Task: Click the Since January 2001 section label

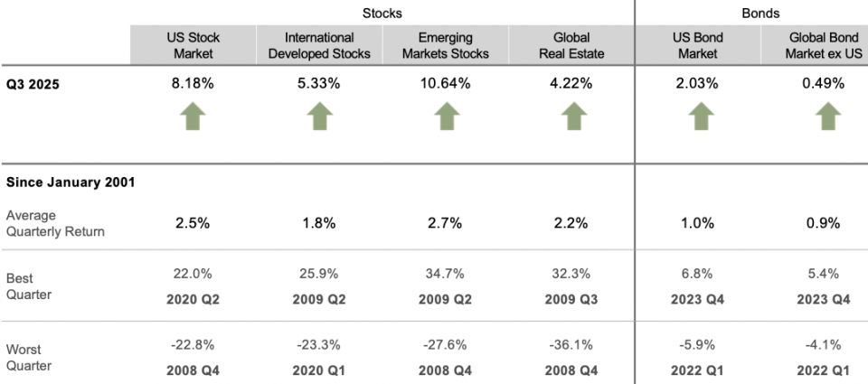Action: 71,183
